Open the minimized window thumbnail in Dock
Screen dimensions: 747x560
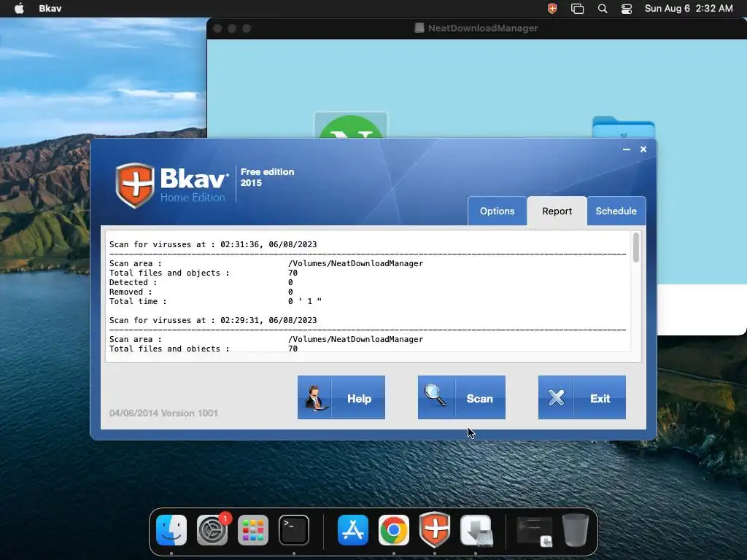pos(535,531)
